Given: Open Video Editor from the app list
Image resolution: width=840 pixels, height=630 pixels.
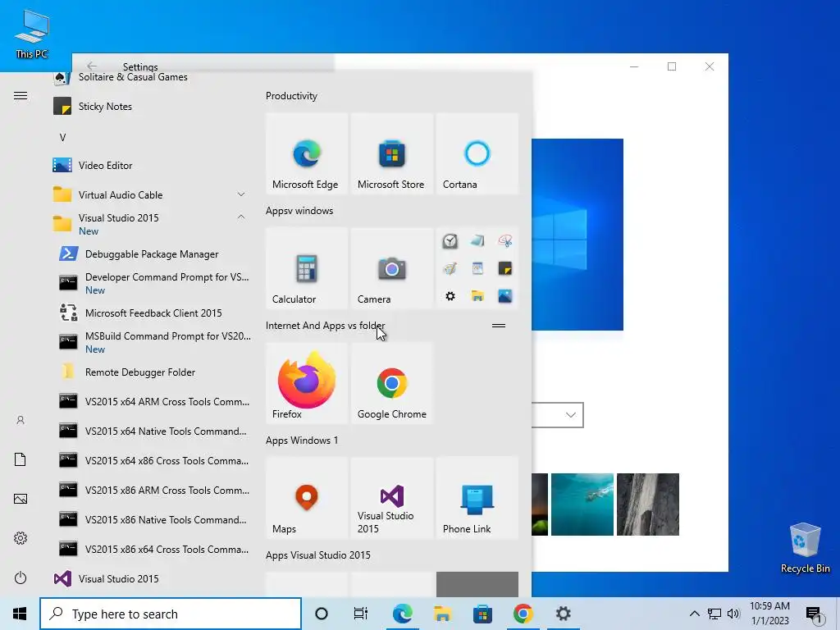Looking at the screenshot, I should [x=152, y=165].
